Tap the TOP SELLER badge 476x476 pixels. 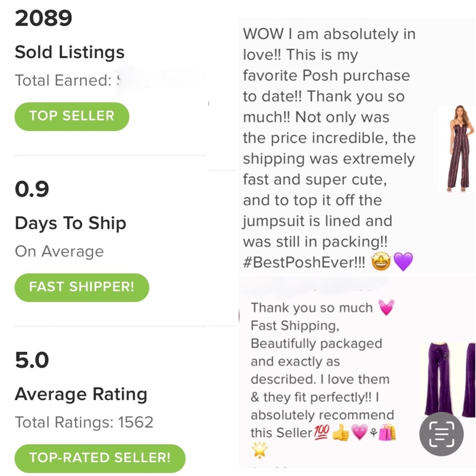pyautogui.click(x=72, y=116)
